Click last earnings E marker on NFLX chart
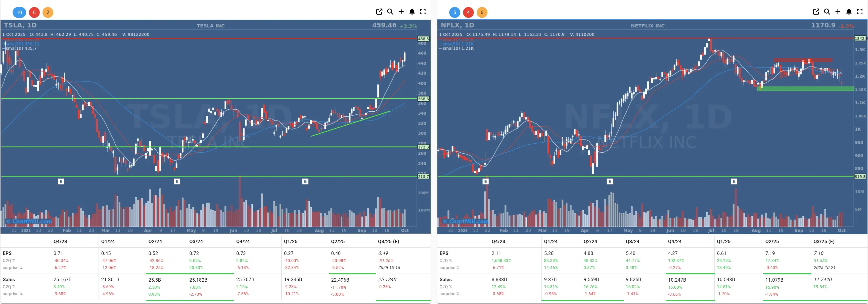The height and width of the screenshot is (304, 868). point(734,182)
